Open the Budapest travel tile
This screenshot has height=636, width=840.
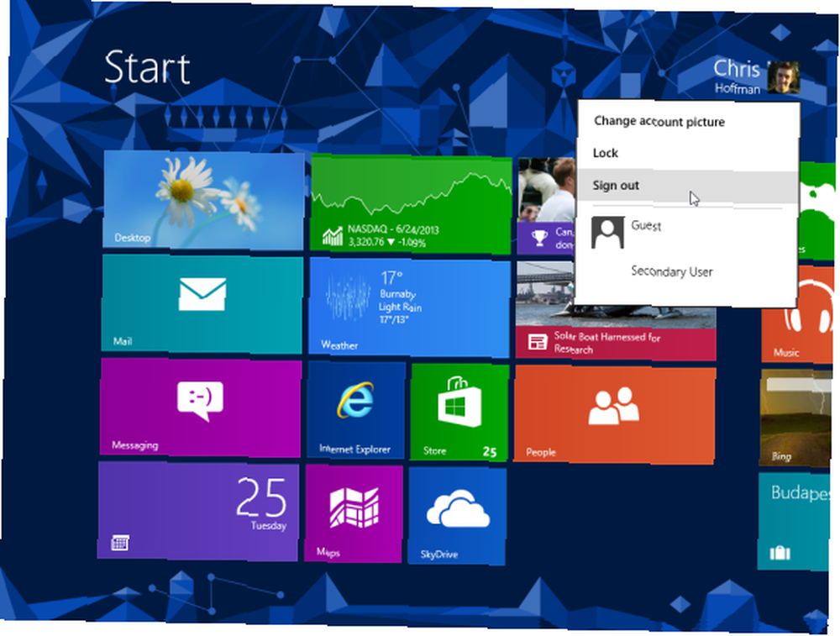[793, 521]
